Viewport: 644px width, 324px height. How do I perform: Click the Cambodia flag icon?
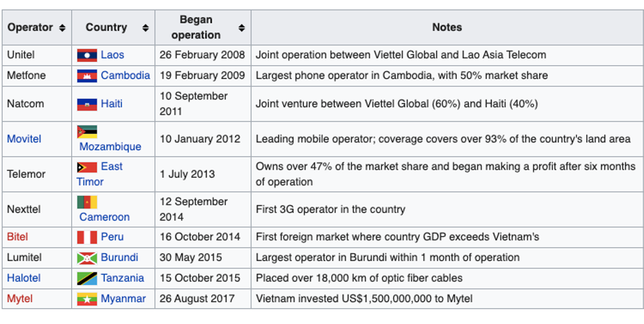tap(86, 76)
